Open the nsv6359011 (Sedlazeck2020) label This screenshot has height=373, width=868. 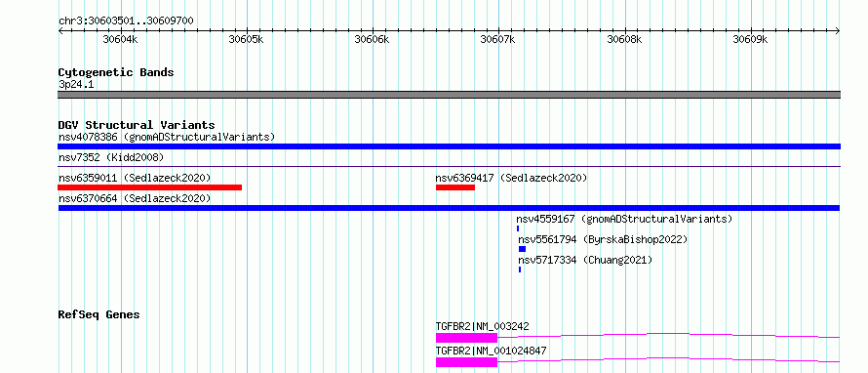(x=135, y=178)
